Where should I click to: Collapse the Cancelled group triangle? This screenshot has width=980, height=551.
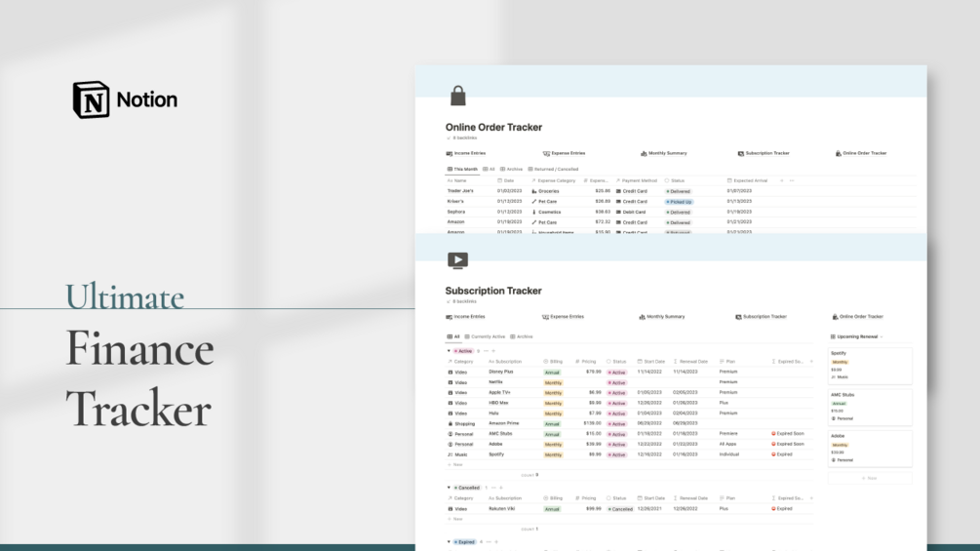coord(449,488)
